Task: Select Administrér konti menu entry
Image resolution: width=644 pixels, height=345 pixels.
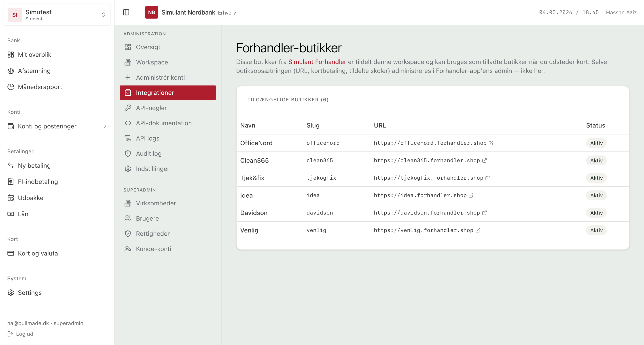Action: (168, 78)
